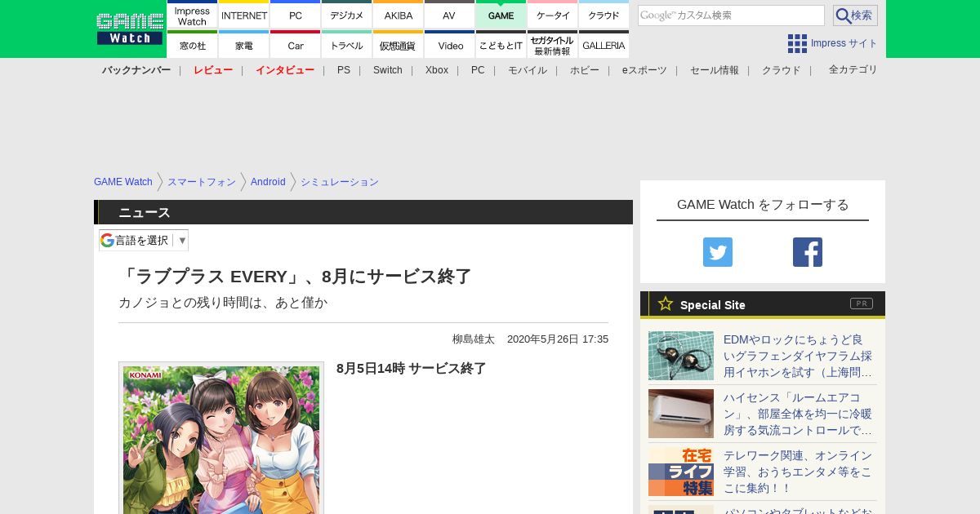The height and width of the screenshot is (514, 980).
Task: Open the LovePlus EVERY key art image
Action: (221, 438)
